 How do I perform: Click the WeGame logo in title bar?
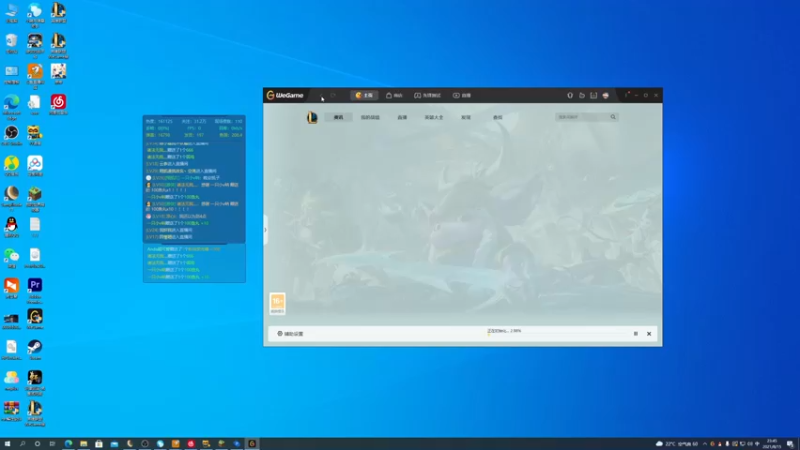285,95
